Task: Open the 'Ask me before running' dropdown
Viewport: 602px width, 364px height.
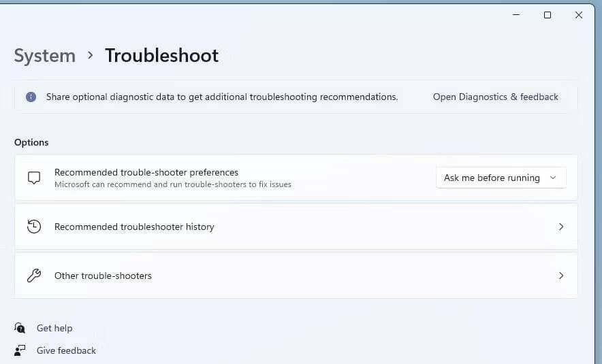Action: [x=501, y=178]
